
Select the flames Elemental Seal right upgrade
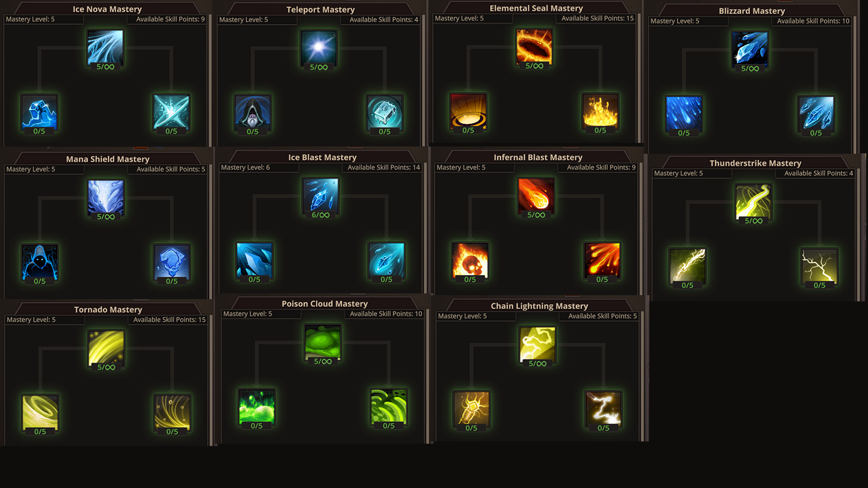tap(600, 110)
